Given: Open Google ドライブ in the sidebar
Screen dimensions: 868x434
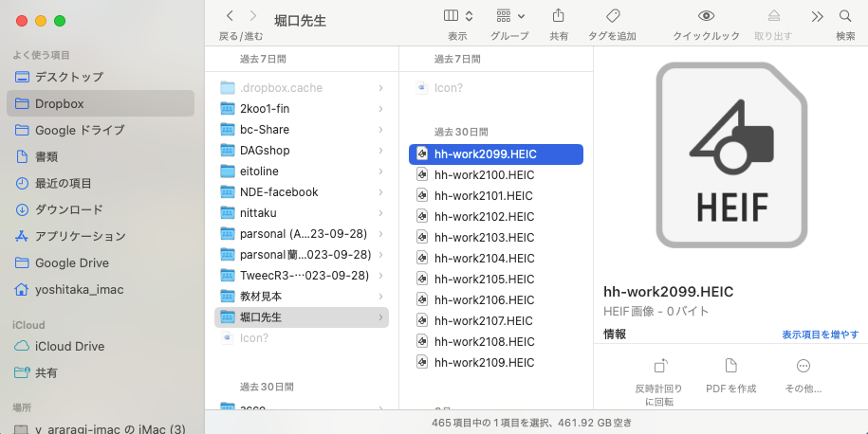Looking at the screenshot, I should coord(101,130).
